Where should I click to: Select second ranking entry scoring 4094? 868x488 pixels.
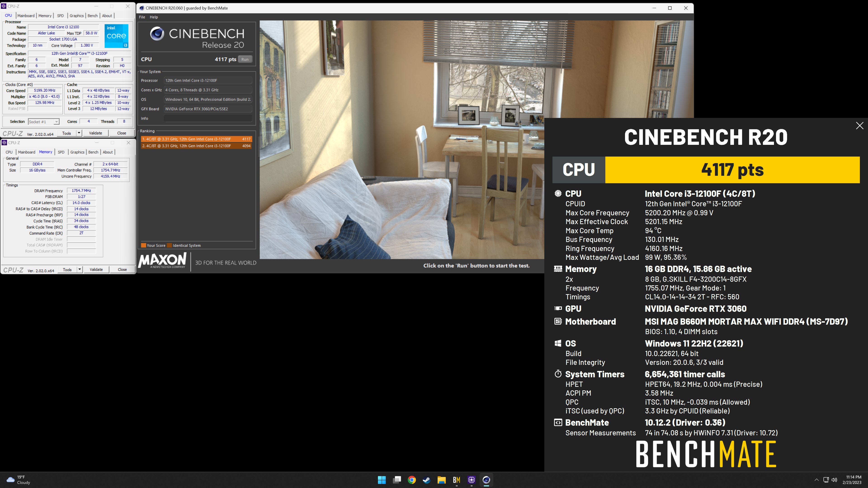(196, 146)
